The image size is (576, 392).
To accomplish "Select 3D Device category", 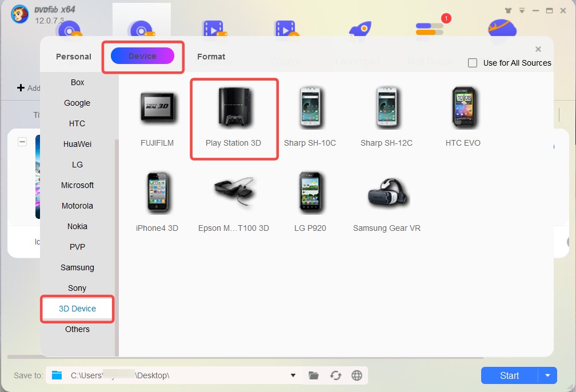I will (78, 309).
